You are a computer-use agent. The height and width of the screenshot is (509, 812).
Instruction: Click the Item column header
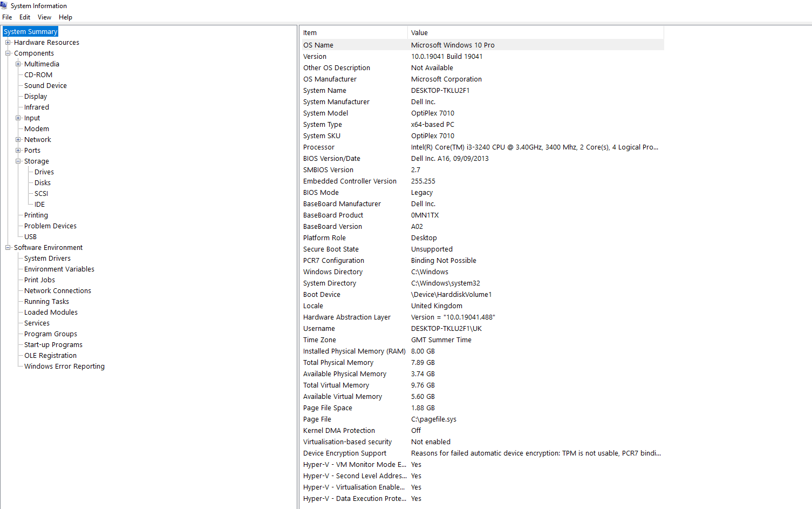[353, 33]
